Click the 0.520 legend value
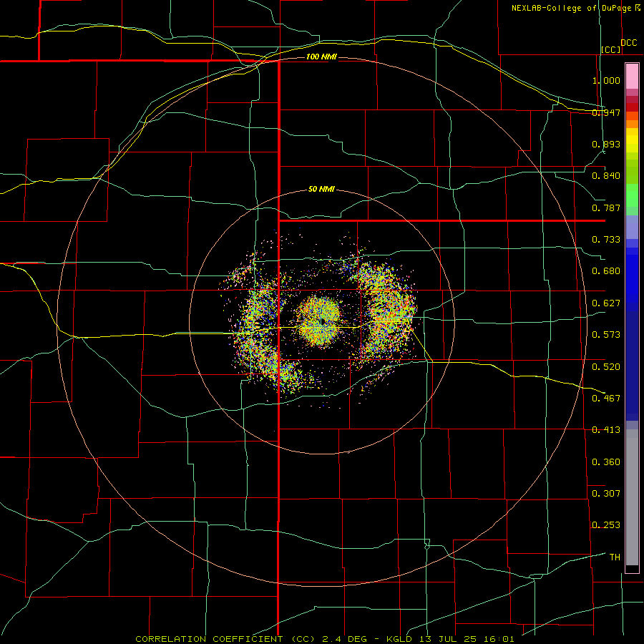 606,367
